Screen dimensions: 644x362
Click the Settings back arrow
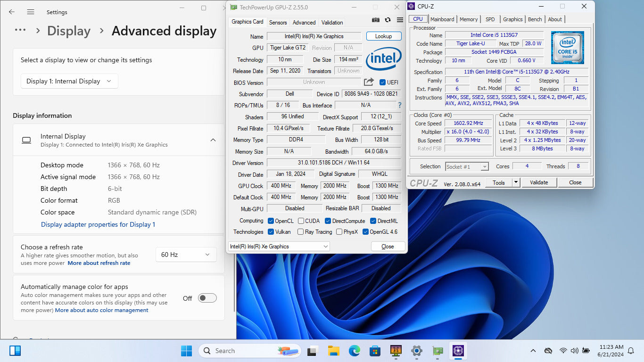click(x=12, y=12)
